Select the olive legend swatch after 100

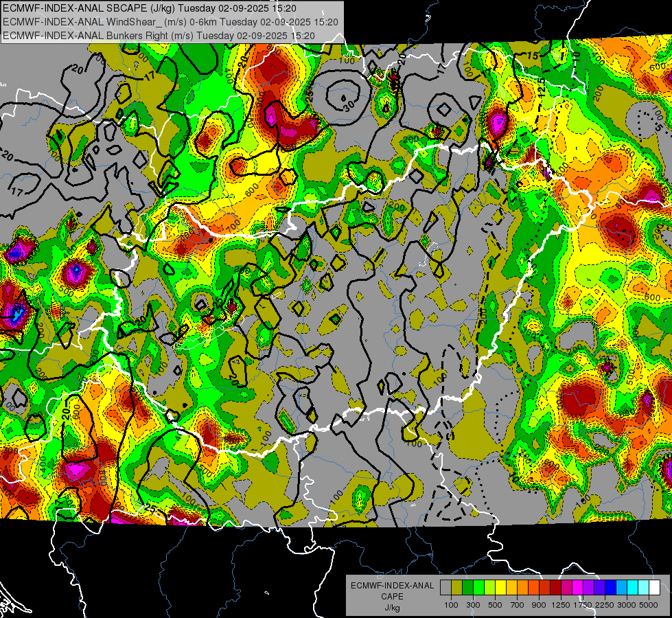click(x=457, y=588)
